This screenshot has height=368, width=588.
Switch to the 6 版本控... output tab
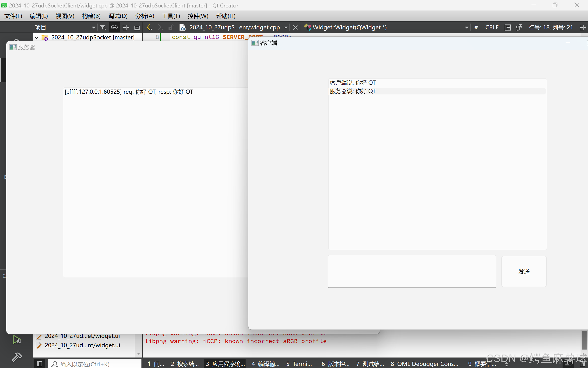[x=335, y=364]
